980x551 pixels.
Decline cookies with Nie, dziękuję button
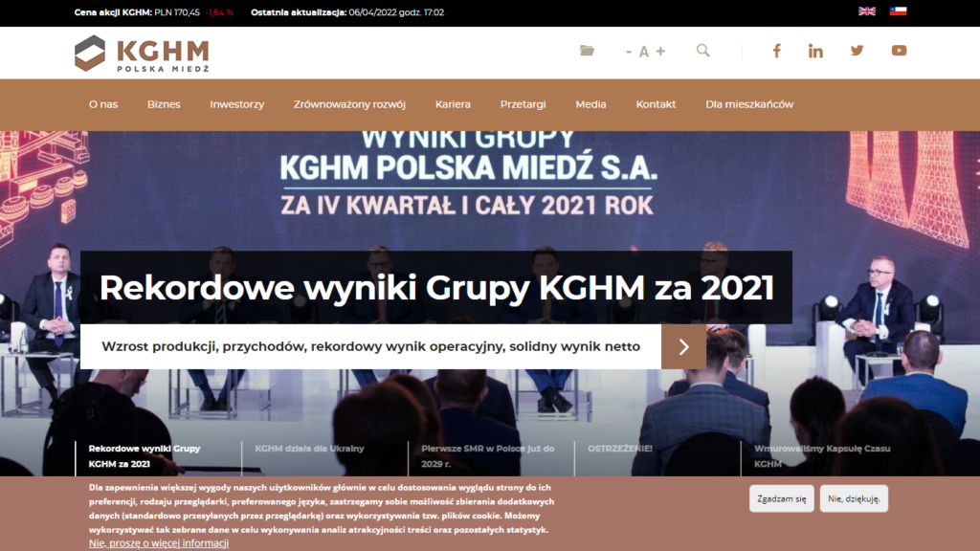pos(854,498)
